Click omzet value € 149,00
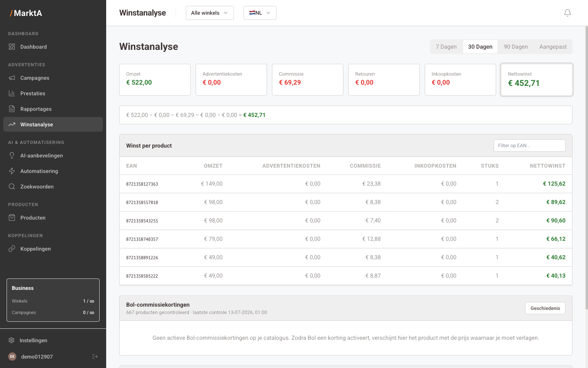The width and height of the screenshot is (588, 368). pyautogui.click(x=212, y=184)
